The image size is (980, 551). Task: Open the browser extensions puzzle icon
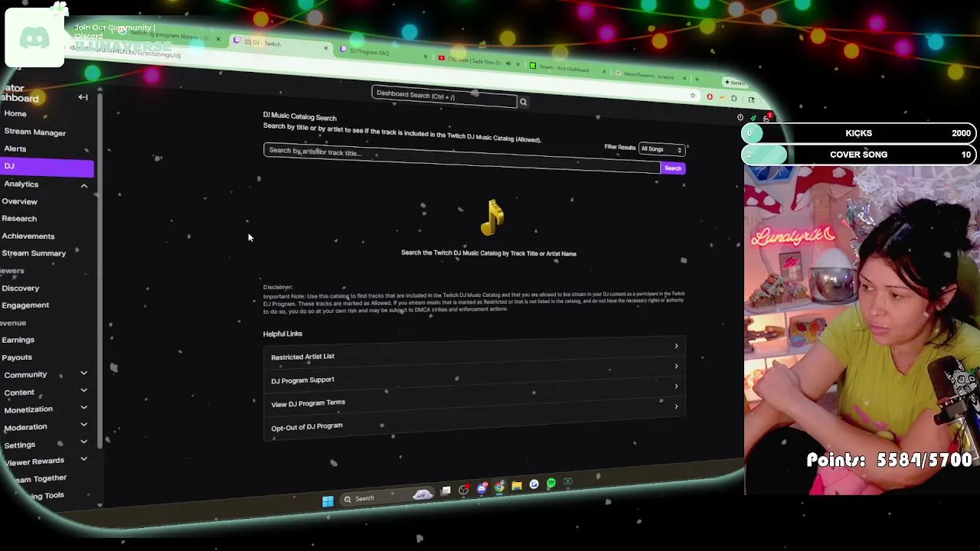click(733, 98)
